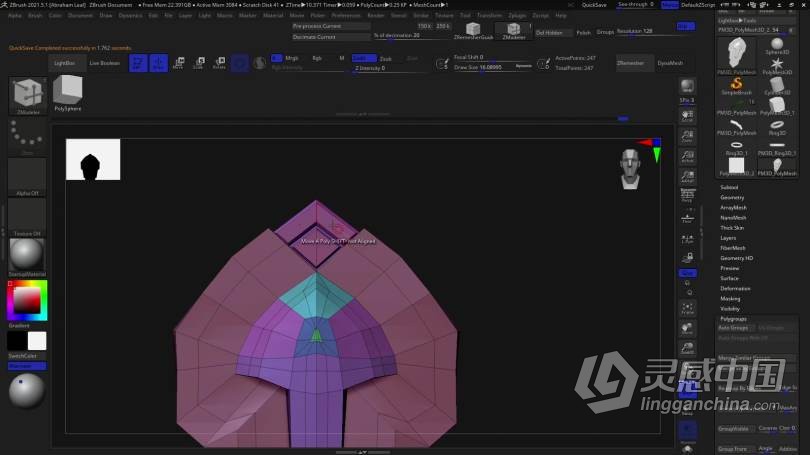Open the StartupMaterial sphere picker
Viewport: 810px width, 455px height.
point(27,257)
